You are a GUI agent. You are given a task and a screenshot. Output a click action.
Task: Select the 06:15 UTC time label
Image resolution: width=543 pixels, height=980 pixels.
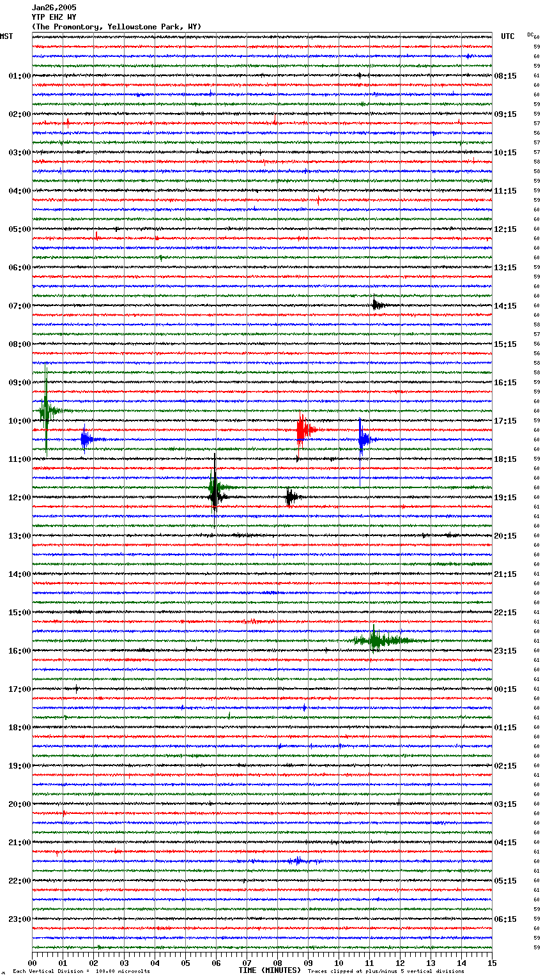click(505, 919)
